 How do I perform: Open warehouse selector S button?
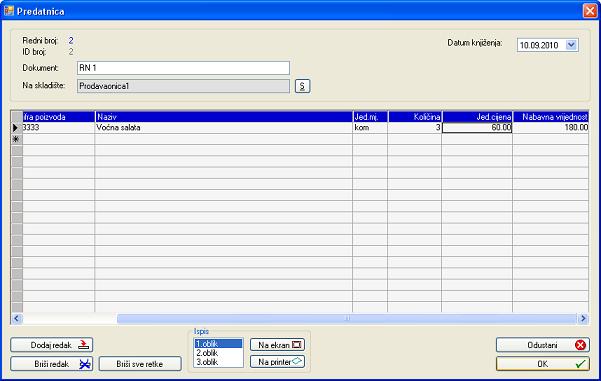pos(302,86)
